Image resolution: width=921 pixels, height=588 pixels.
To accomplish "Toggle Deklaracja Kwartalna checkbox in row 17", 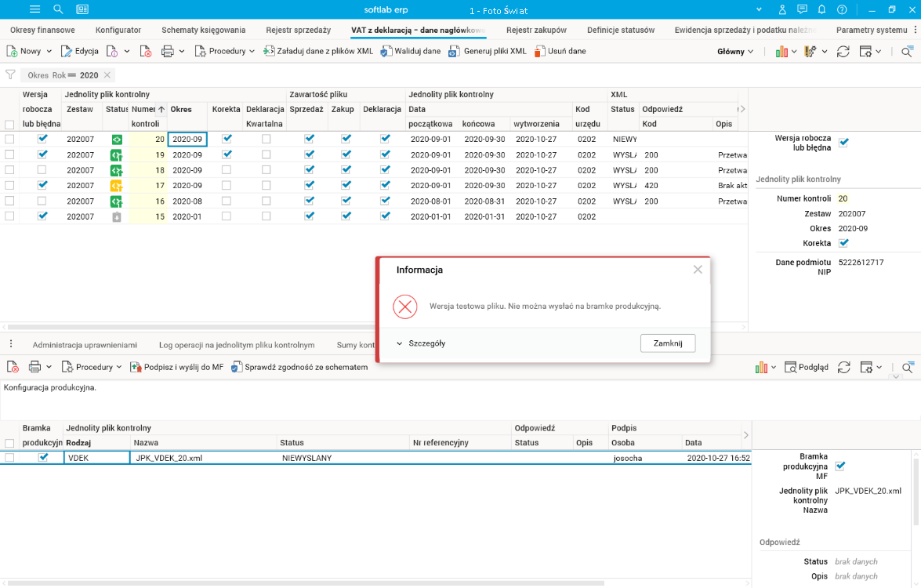I will coord(266,185).
